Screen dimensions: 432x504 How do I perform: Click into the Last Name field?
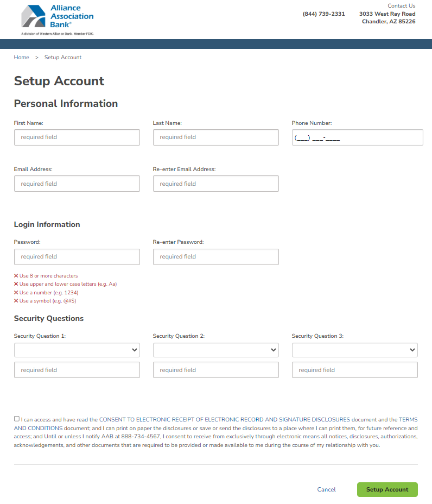coord(215,137)
